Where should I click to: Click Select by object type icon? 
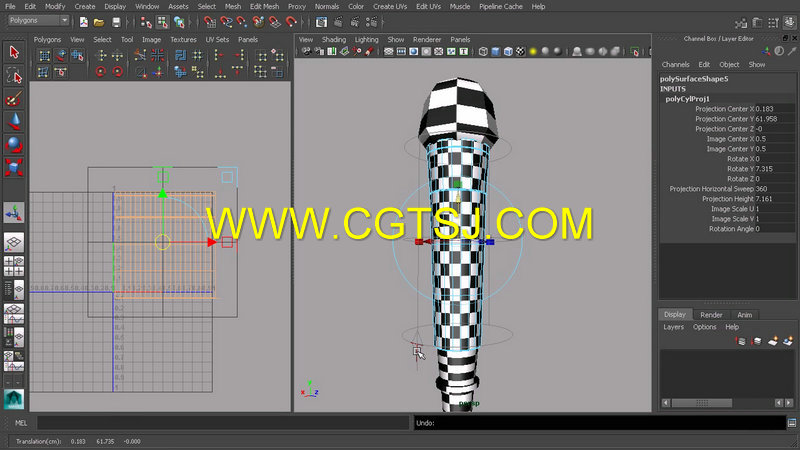[x=162, y=22]
